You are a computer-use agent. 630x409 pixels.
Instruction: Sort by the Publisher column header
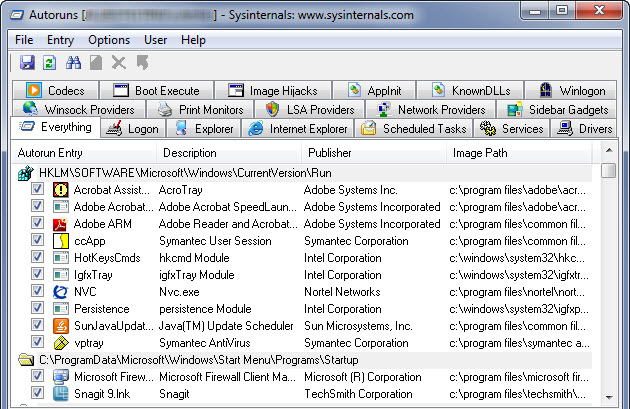[374, 153]
